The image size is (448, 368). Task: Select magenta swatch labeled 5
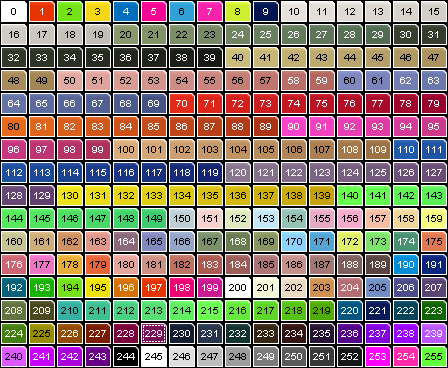(x=154, y=12)
